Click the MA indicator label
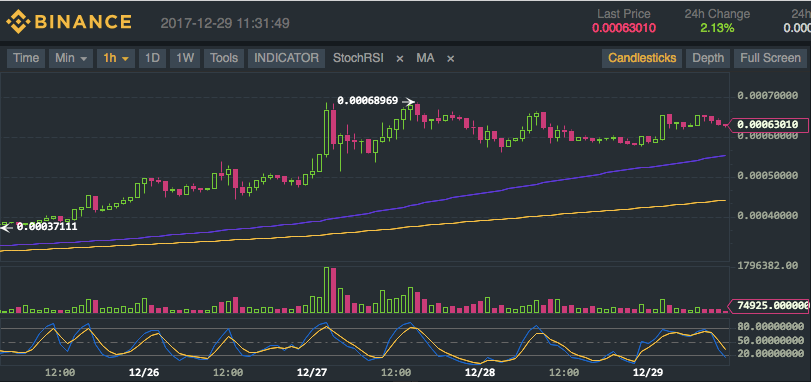This screenshot has height=382, width=811. click(x=425, y=58)
